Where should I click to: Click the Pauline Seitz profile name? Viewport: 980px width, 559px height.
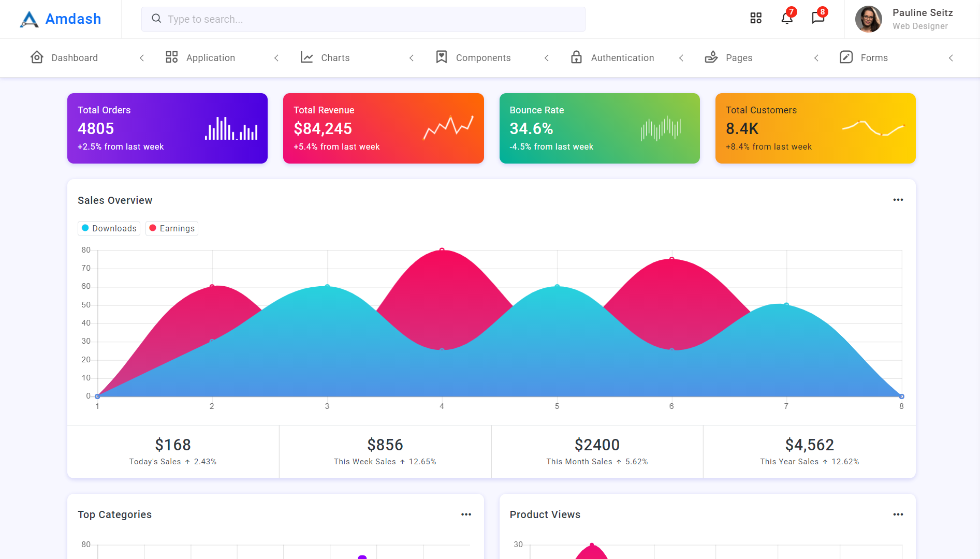click(922, 13)
